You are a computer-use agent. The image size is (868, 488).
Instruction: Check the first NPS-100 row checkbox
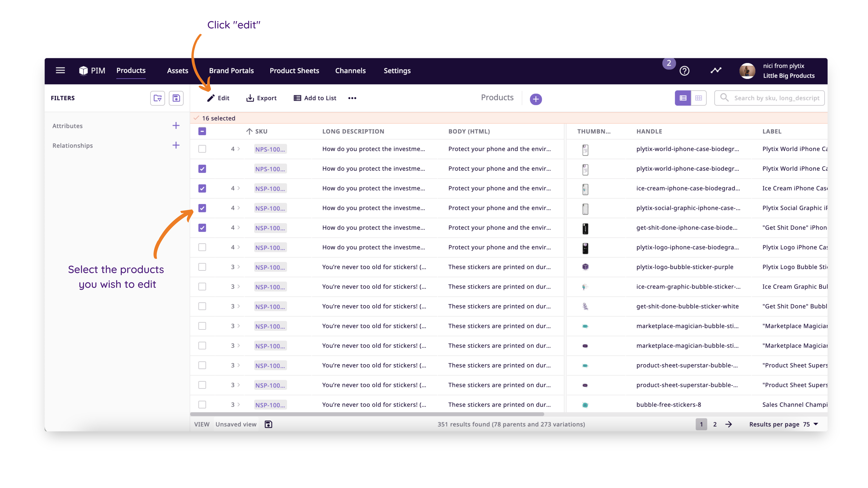(202, 149)
